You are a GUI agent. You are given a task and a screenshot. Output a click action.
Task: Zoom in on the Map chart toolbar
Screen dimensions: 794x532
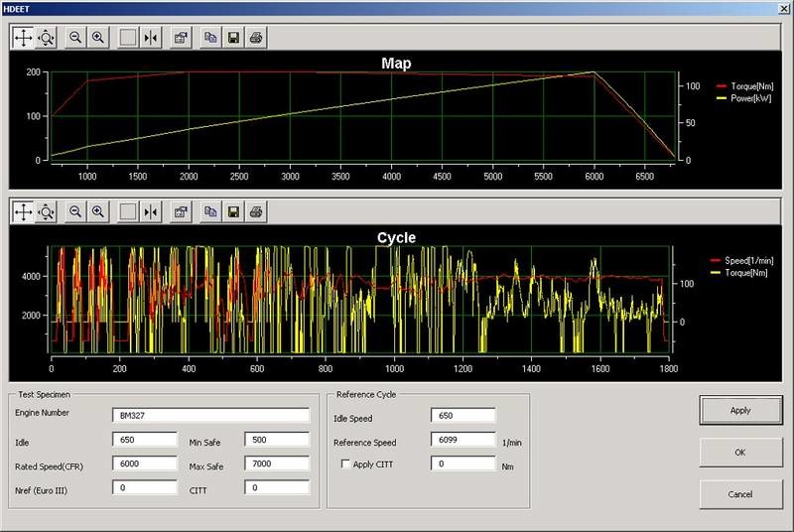98,38
